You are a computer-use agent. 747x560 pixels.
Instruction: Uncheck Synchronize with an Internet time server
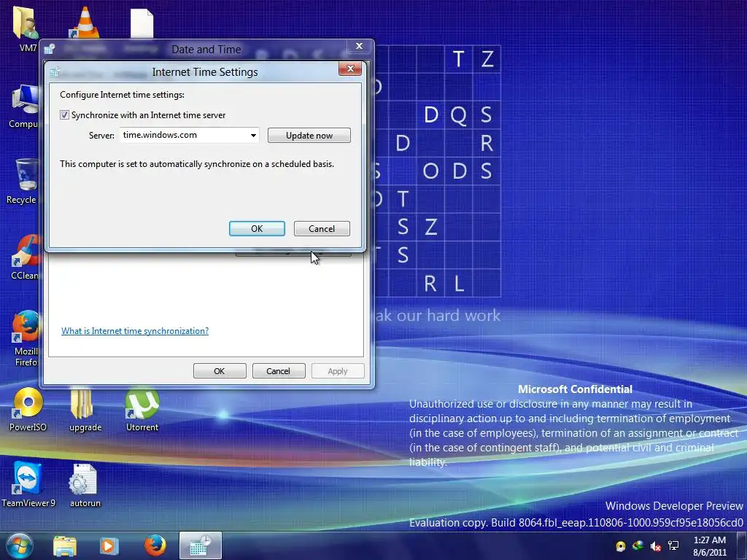point(64,114)
